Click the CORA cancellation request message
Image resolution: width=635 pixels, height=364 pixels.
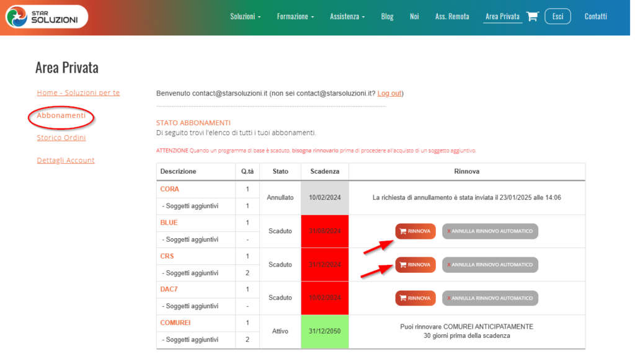coord(466,198)
